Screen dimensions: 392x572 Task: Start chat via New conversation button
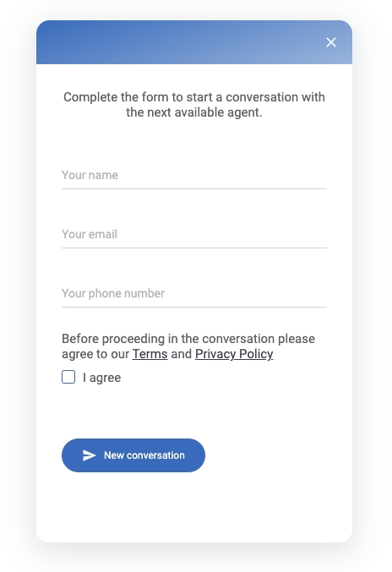133,455
